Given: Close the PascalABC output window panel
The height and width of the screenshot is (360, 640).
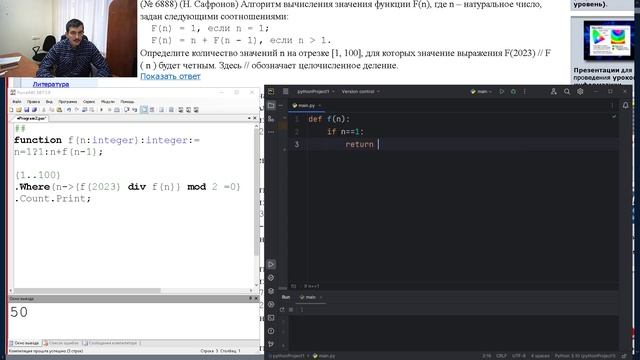Looking at the screenshot, I should pyautogui.click(x=256, y=298).
